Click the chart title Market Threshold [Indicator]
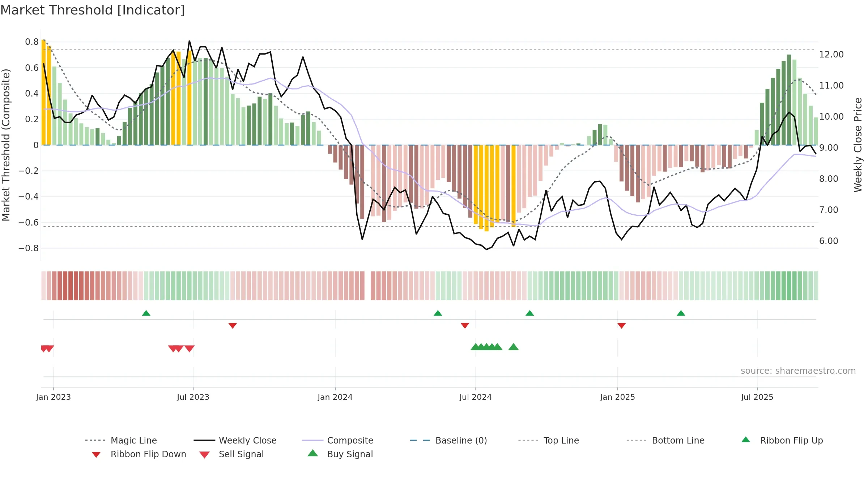Screen dimensions: 868x488 click(x=93, y=10)
